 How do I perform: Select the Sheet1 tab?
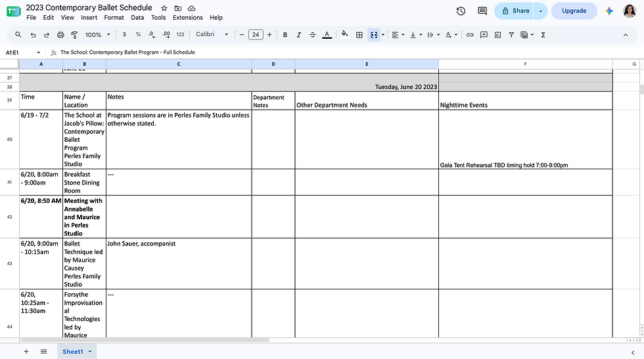[77, 352]
